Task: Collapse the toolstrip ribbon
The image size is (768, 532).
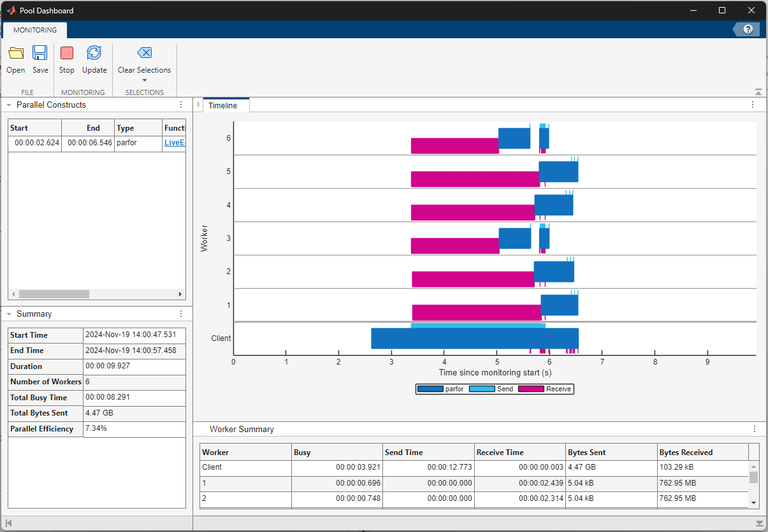Action: click(x=758, y=91)
